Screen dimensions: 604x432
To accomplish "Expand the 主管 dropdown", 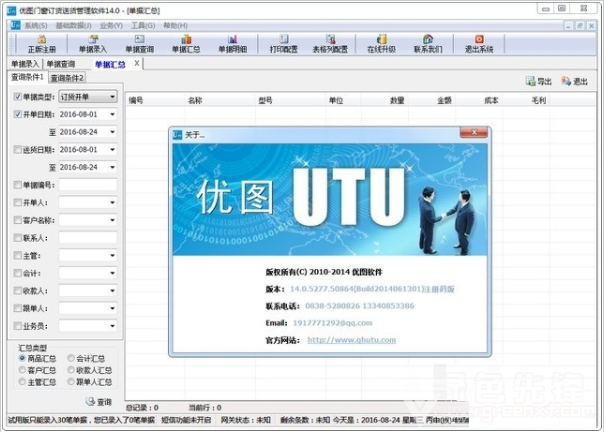I will (x=112, y=255).
